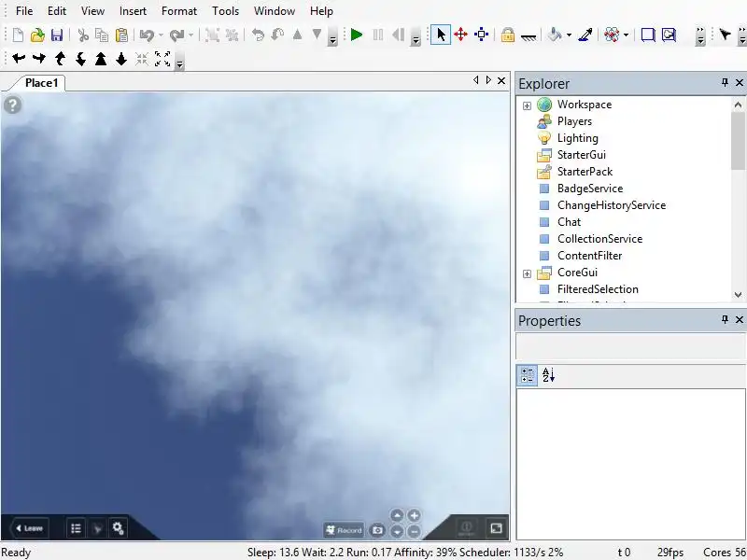Choose the Anchor tool icon
This screenshot has height=560, width=747.
tap(529, 36)
